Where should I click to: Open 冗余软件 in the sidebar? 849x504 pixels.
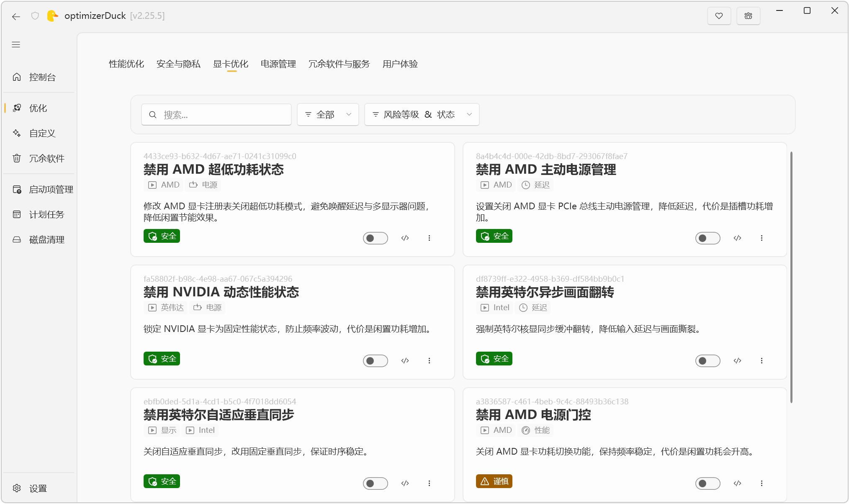pyautogui.click(x=39, y=158)
